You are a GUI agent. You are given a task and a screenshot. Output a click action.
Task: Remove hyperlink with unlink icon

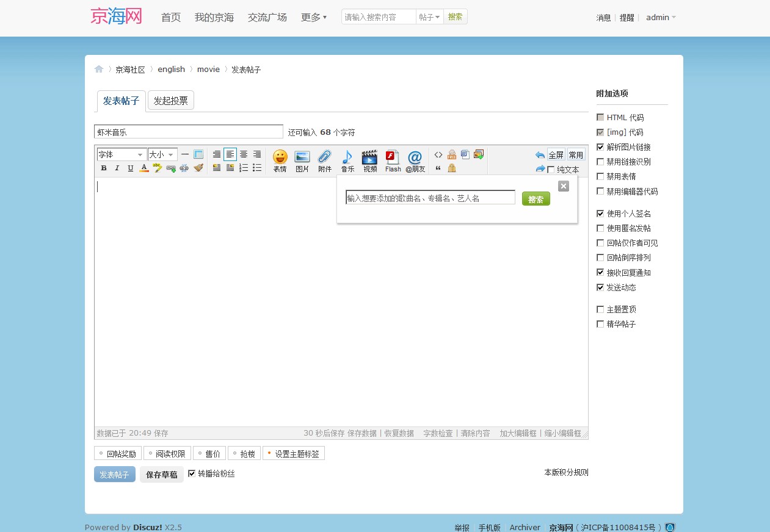point(184,168)
